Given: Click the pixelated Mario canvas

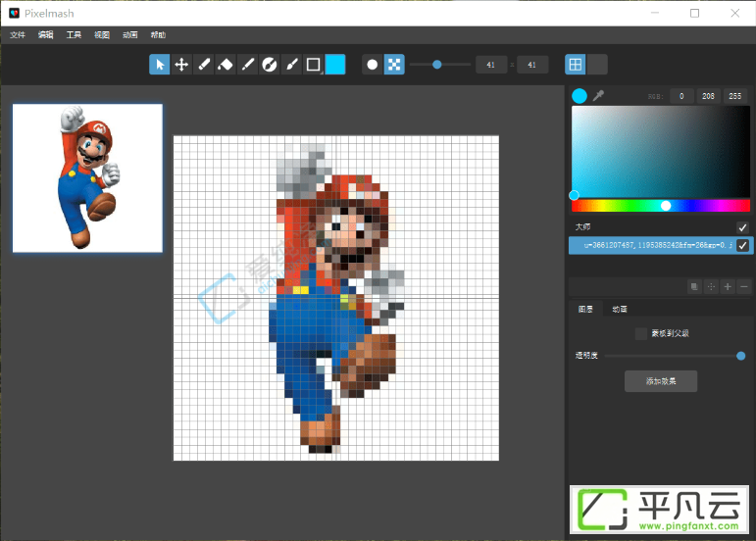Looking at the screenshot, I should pos(336,298).
